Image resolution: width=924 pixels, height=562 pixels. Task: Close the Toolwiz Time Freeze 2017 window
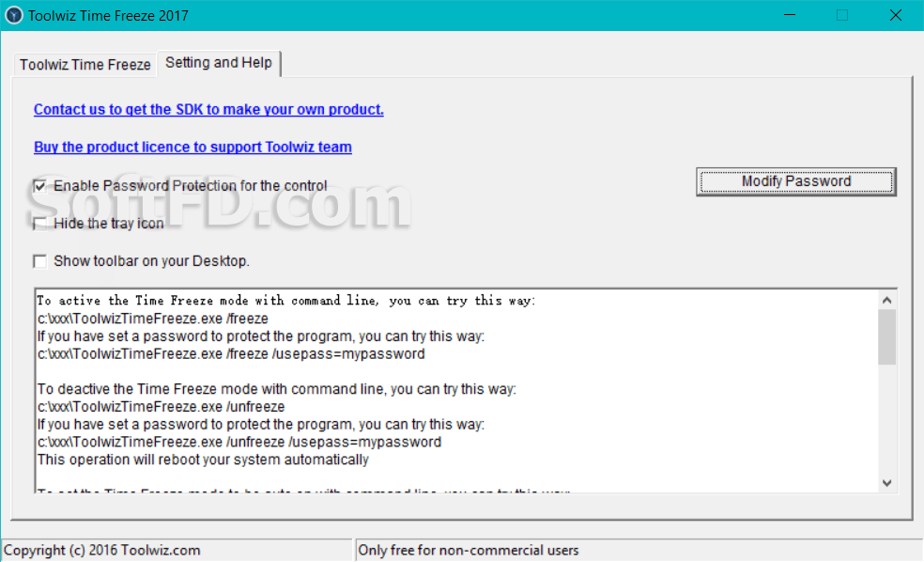pyautogui.click(x=896, y=15)
